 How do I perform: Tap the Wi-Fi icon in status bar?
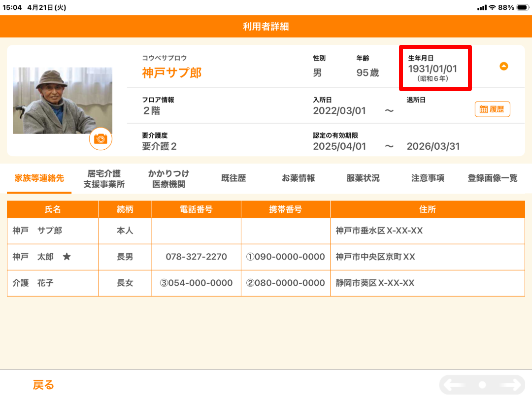tap(492, 7)
